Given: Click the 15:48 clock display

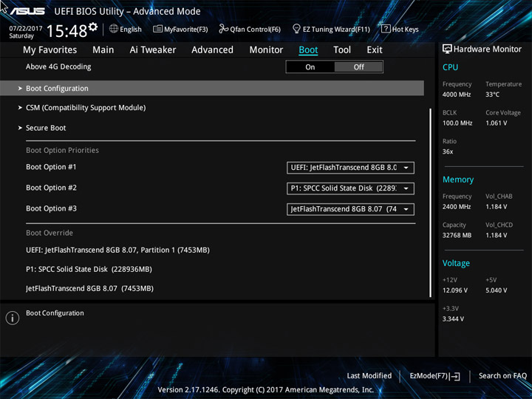Looking at the screenshot, I should 66,31.
